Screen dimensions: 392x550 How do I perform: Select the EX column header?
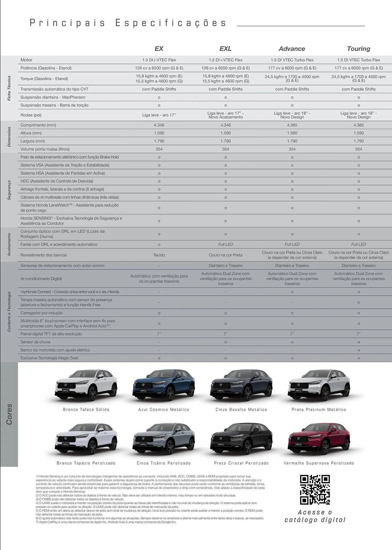point(159,49)
